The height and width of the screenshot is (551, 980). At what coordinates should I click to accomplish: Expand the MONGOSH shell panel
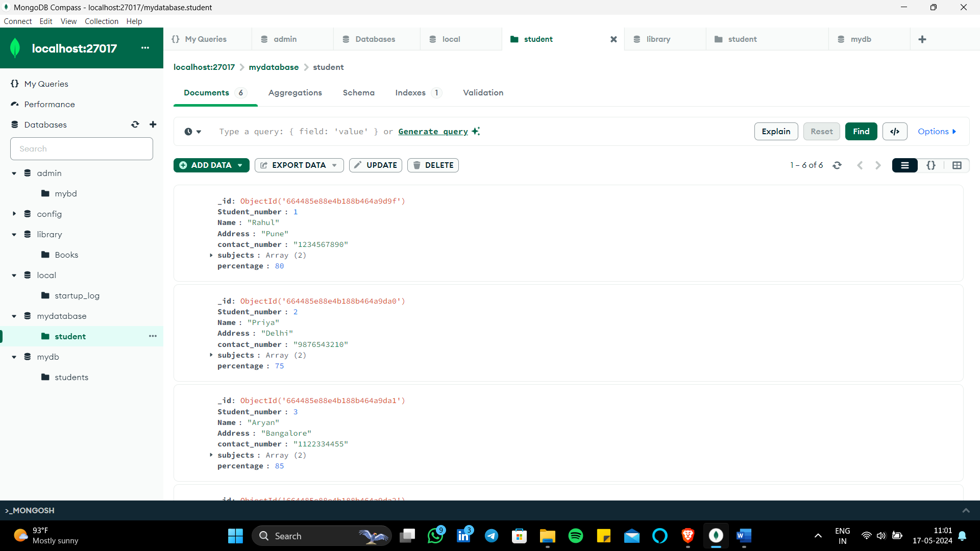click(x=966, y=510)
